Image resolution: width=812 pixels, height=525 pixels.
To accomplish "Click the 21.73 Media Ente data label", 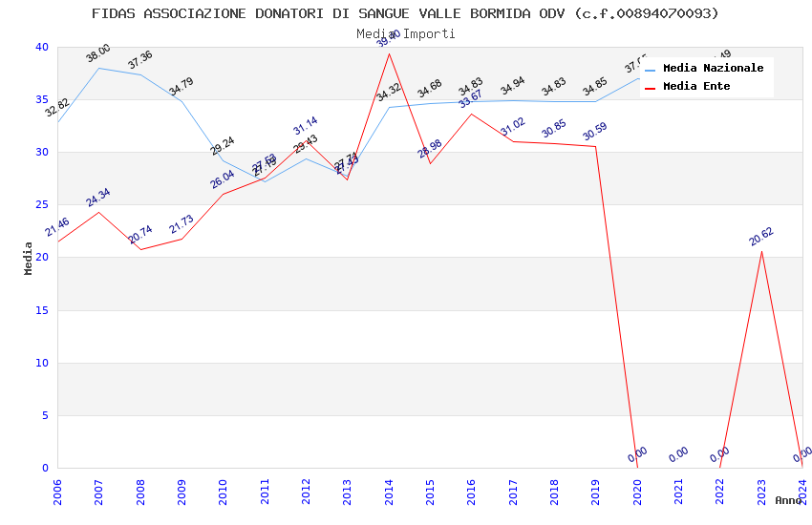I will click(182, 224).
